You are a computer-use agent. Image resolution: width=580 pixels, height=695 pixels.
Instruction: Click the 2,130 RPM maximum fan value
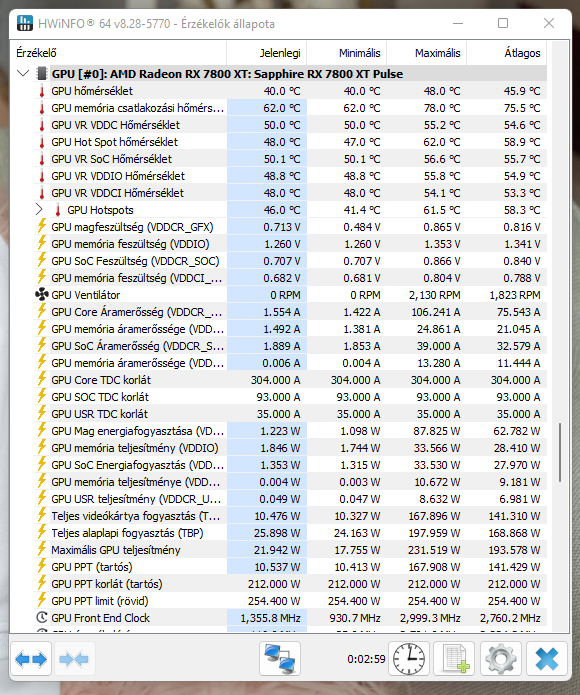[x=434, y=295]
